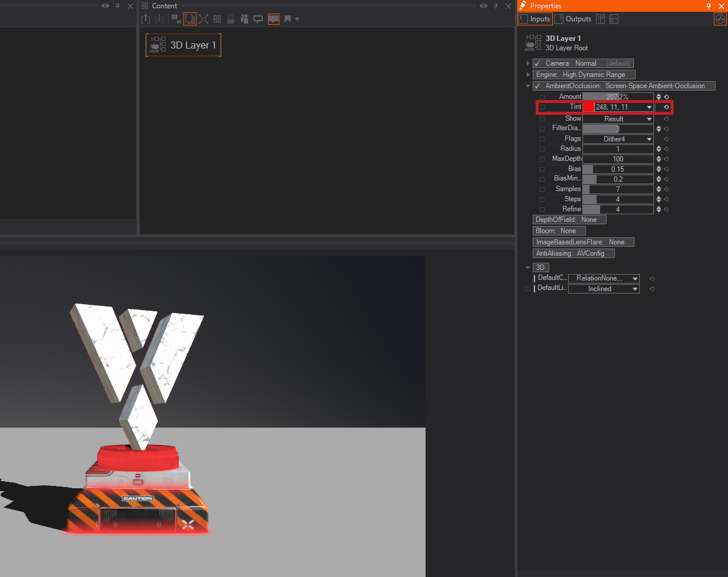Click the waveform monitor icon in Properties
This screenshot has width=728, height=577.
(x=720, y=19)
